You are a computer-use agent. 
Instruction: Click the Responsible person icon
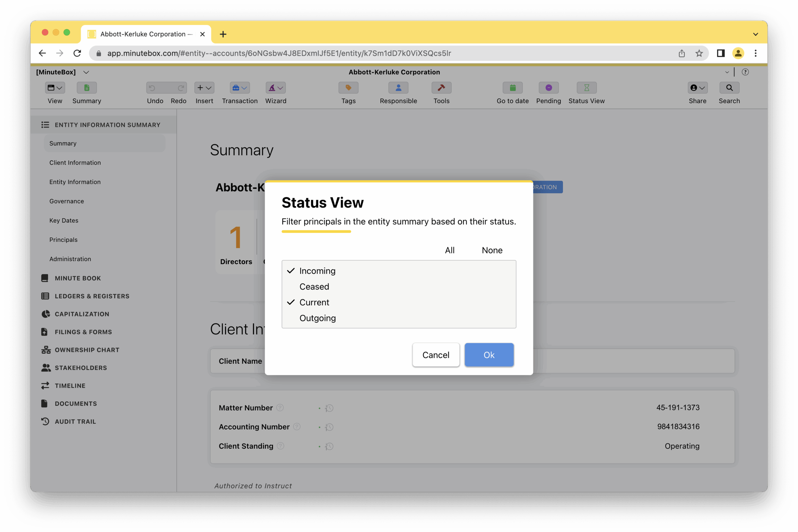[398, 88]
